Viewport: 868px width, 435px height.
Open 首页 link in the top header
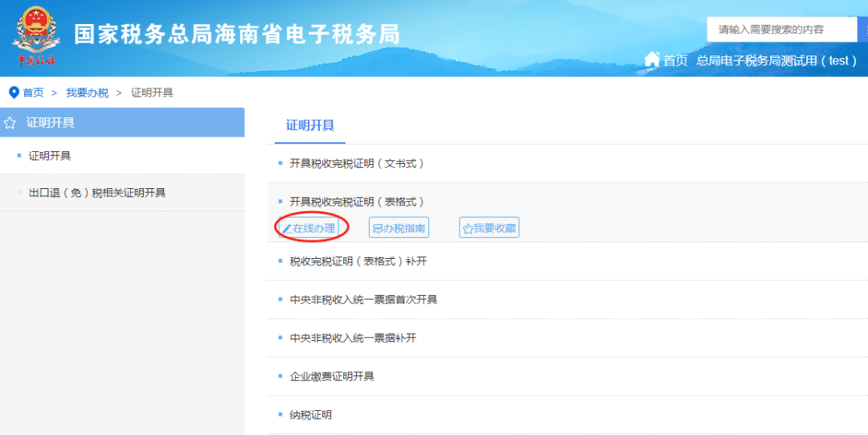(x=675, y=60)
